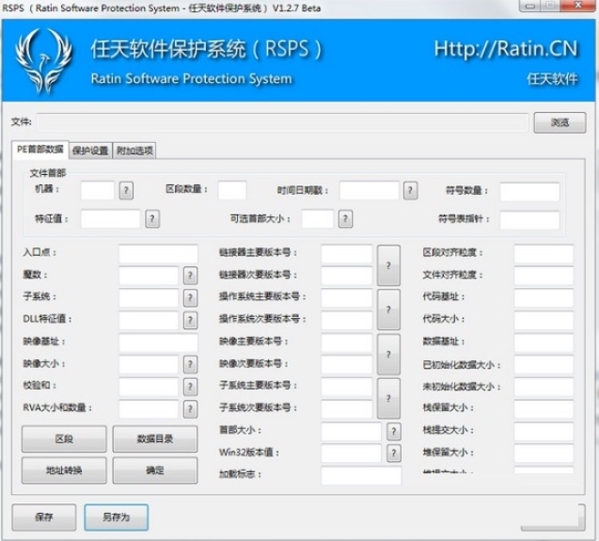The image size is (599, 541).
Task: Click the 浏览 browse button
Action: point(560,123)
